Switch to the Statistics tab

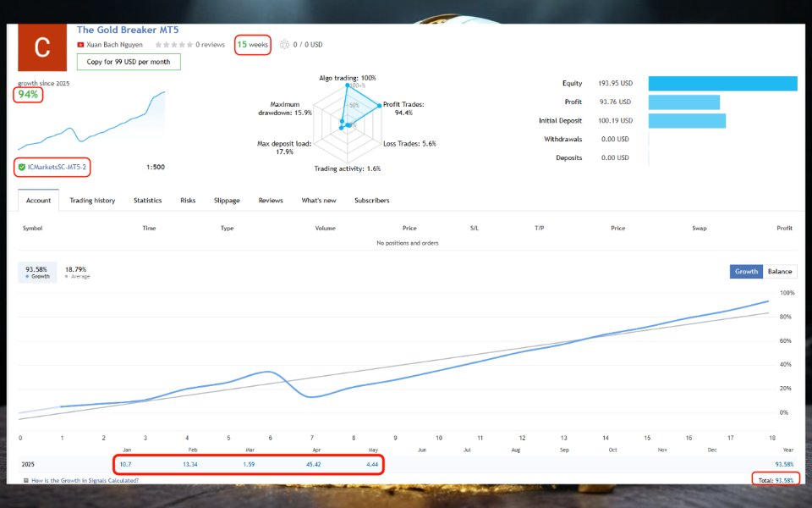point(147,200)
